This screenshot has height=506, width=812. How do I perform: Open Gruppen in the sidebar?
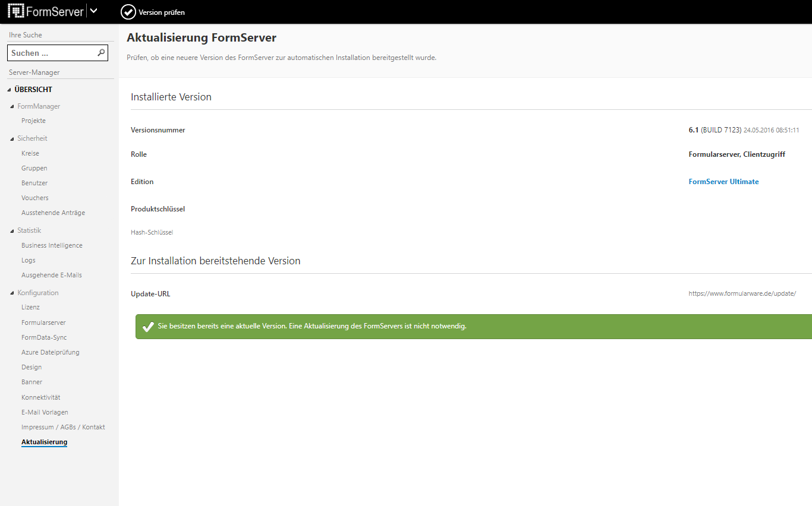(x=34, y=168)
